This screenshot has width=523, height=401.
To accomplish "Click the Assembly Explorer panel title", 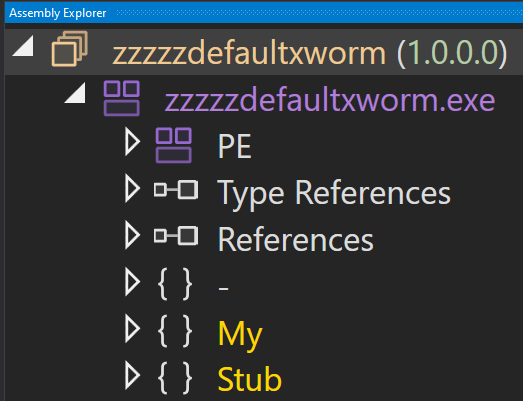I will [58, 13].
